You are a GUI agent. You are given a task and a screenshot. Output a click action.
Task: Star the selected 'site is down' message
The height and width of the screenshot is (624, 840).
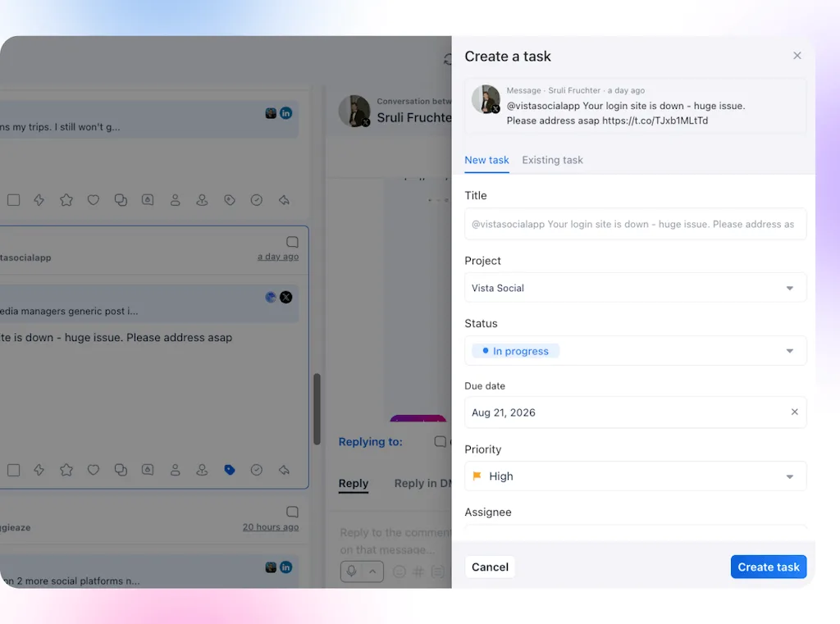coord(66,471)
